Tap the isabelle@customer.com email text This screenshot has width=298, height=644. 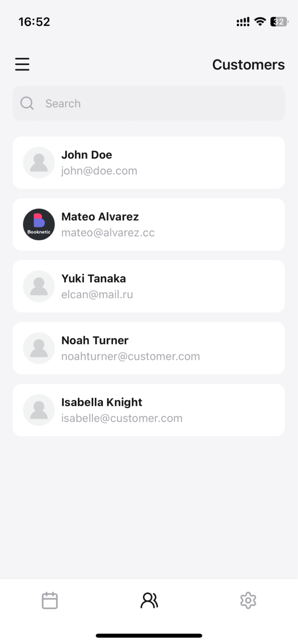click(x=122, y=418)
